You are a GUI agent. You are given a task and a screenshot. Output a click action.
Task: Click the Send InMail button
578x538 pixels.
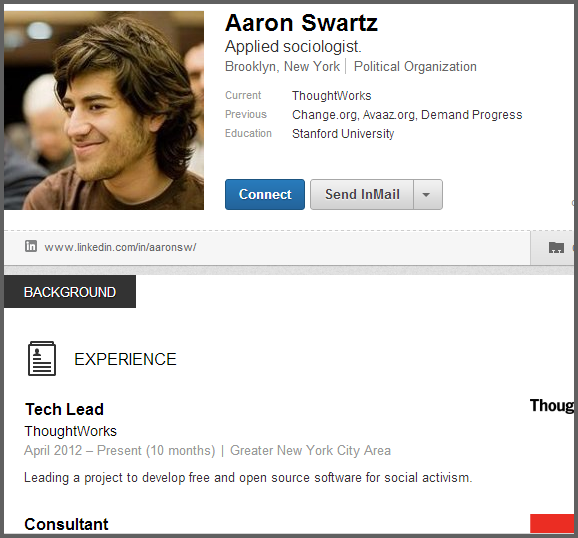(362, 194)
